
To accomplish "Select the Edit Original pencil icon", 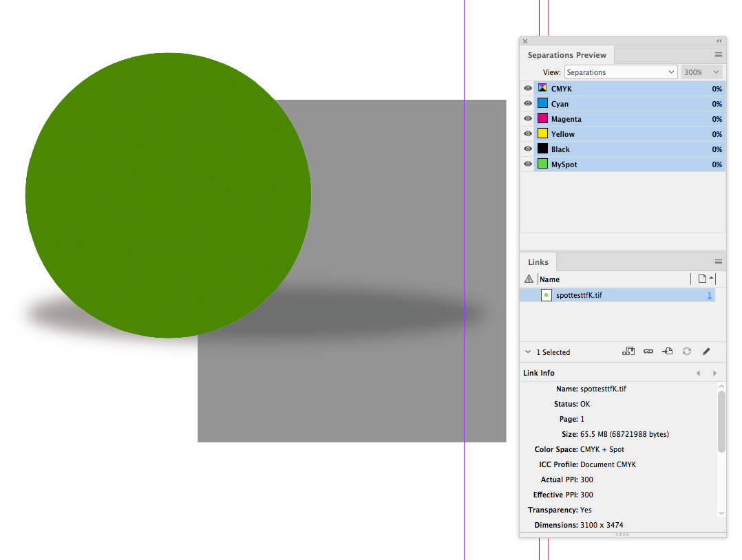I will [706, 352].
